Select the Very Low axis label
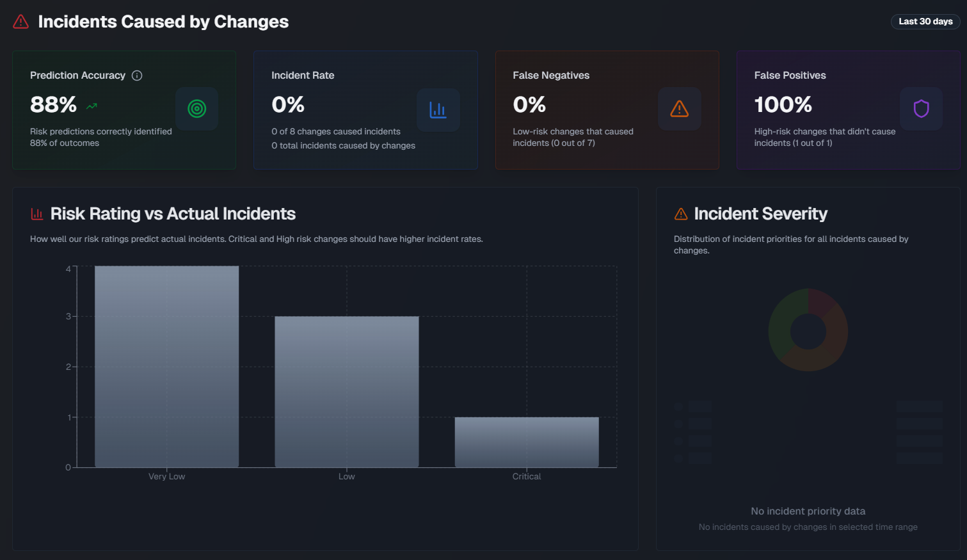967x560 pixels. [x=166, y=476]
